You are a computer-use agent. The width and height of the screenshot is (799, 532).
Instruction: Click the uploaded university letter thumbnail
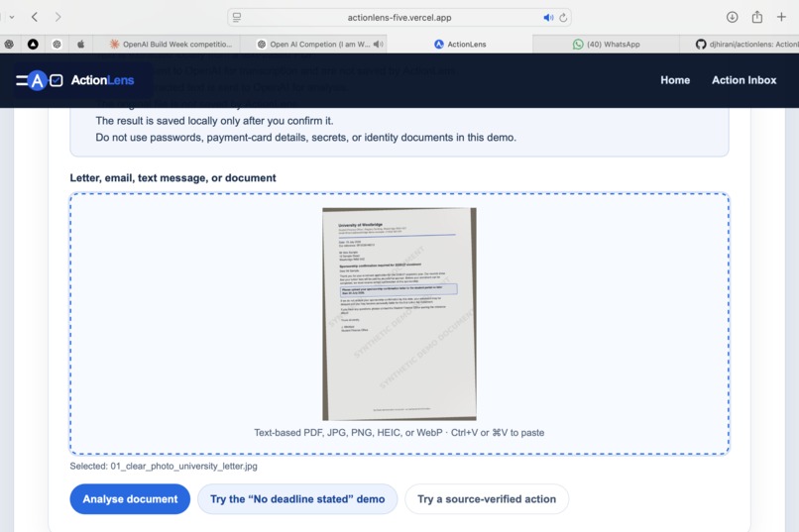[399, 314]
